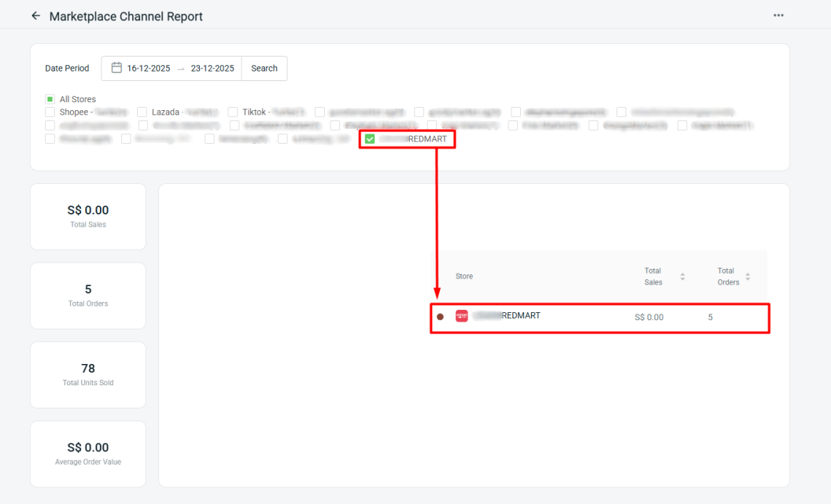Image resolution: width=831 pixels, height=504 pixels.
Task: Toggle the All Stores checkbox
Action: click(50, 100)
